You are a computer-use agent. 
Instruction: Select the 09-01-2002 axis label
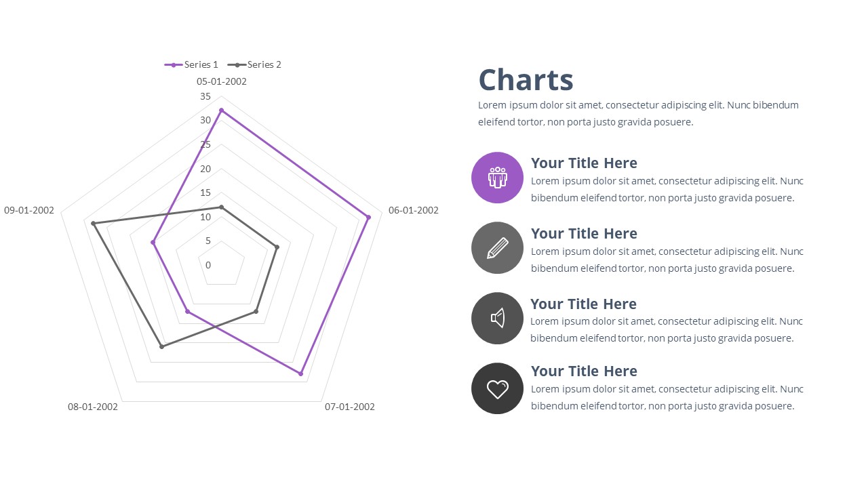coord(29,210)
